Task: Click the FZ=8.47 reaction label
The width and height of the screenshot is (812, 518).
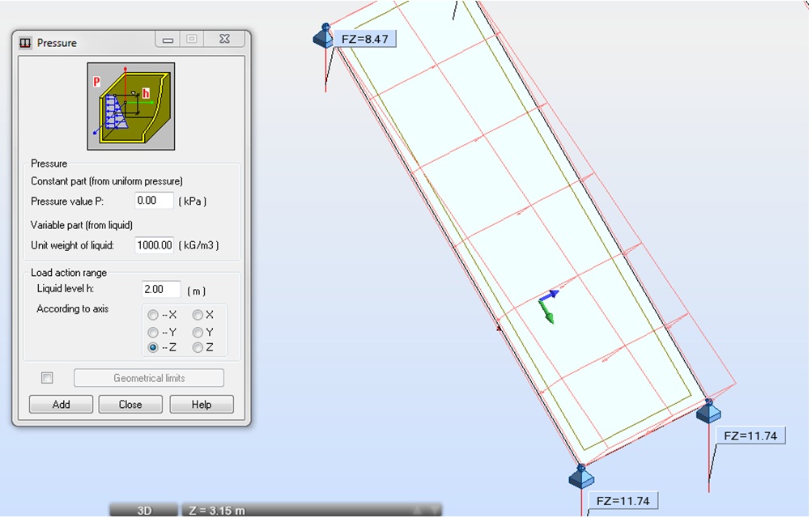Action: point(365,39)
